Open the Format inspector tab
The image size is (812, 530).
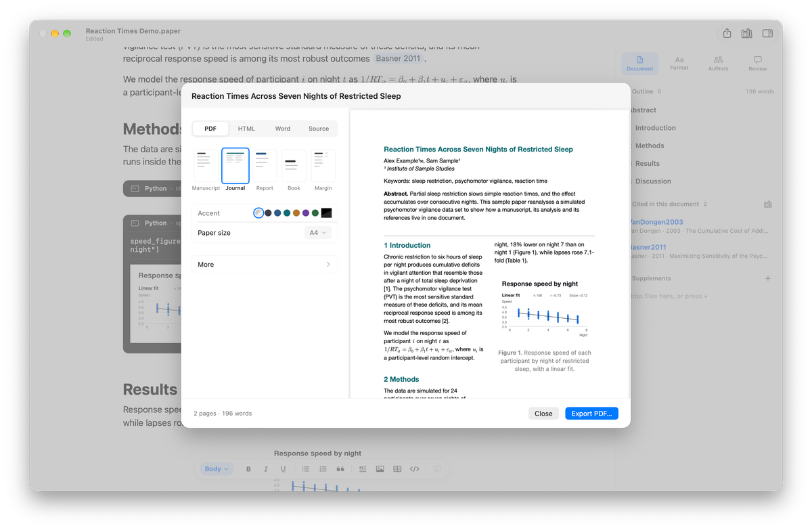click(x=679, y=64)
